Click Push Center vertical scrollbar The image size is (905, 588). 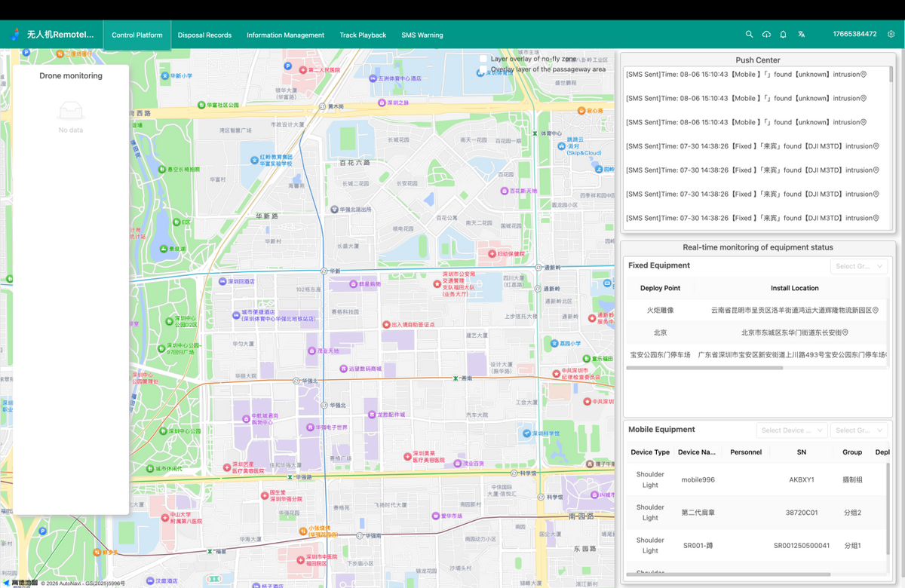click(891, 75)
